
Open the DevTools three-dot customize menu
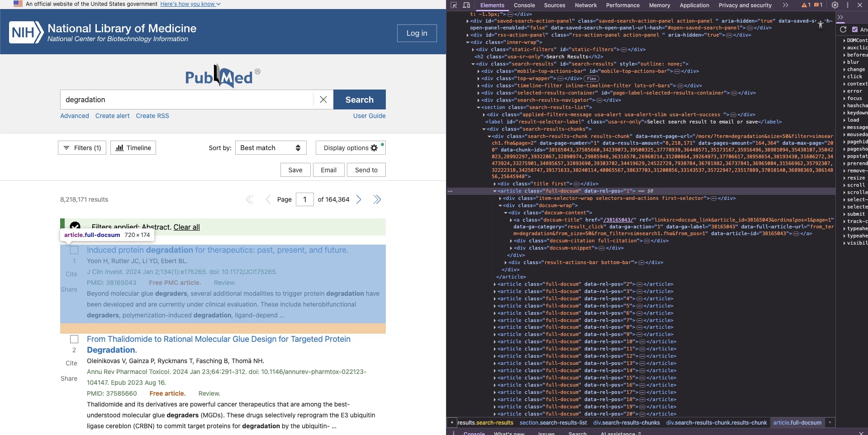point(848,5)
